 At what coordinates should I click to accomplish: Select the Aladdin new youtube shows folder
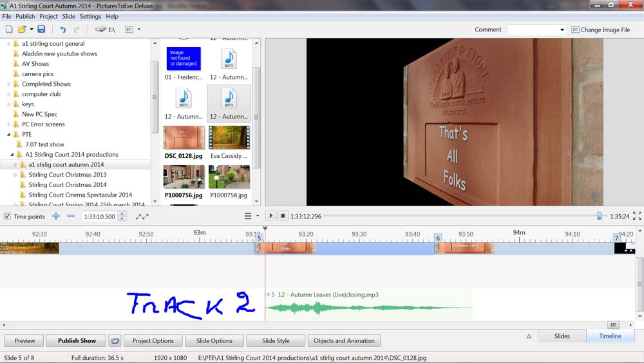59,54
